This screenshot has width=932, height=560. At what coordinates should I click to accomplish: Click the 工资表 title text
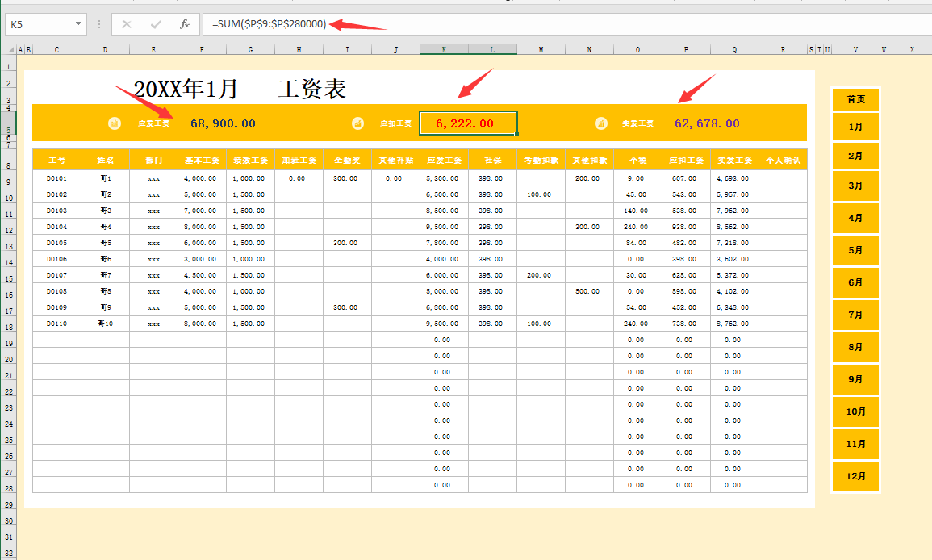312,90
